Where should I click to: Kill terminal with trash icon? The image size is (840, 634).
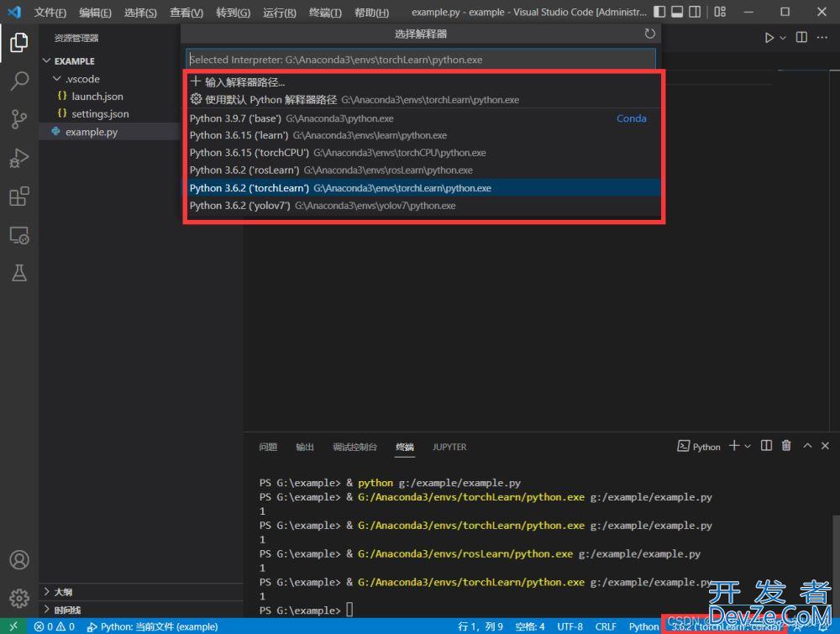click(x=786, y=446)
